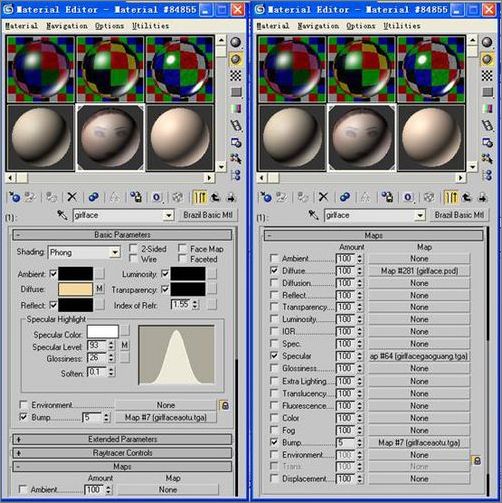Image resolution: width=502 pixels, height=503 pixels.
Task: Toggle Backlight icon in left side toolbar
Action: point(236,59)
